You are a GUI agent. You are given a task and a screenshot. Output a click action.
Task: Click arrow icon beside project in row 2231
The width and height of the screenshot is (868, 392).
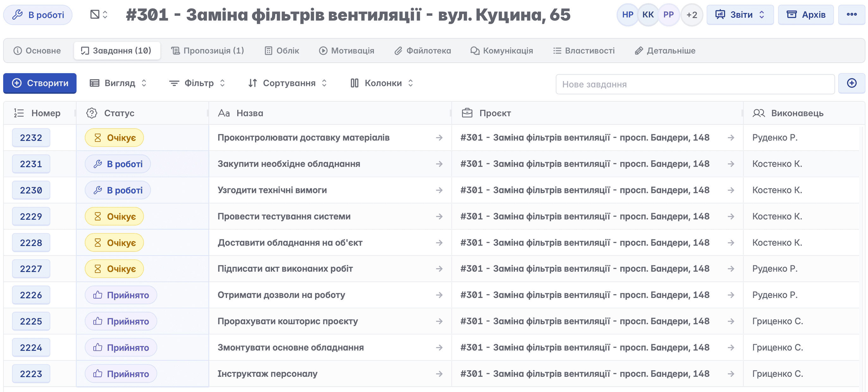pos(730,164)
